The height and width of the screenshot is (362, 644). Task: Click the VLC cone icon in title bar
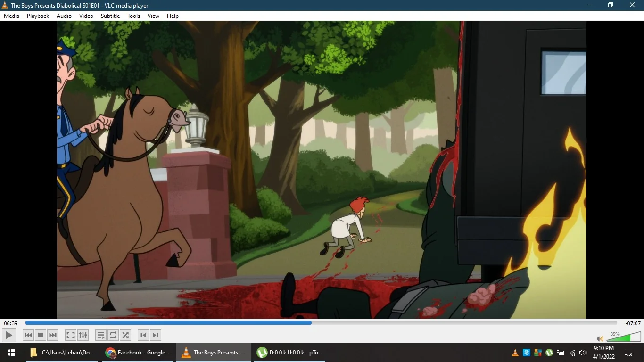(5, 5)
